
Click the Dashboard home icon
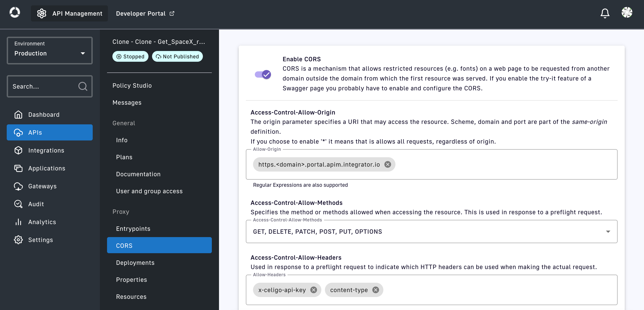coord(18,115)
